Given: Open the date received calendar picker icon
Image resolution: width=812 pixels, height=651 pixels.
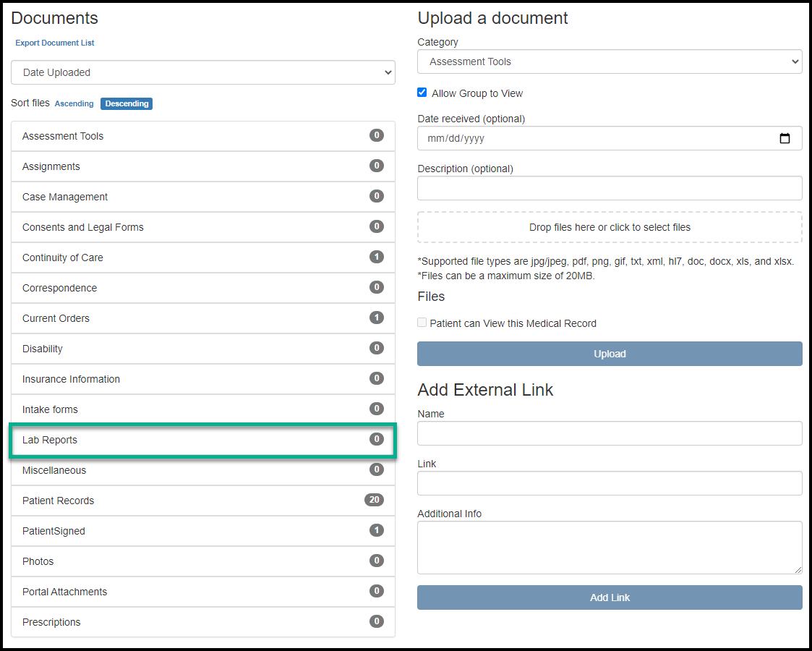Looking at the screenshot, I should tap(785, 139).
